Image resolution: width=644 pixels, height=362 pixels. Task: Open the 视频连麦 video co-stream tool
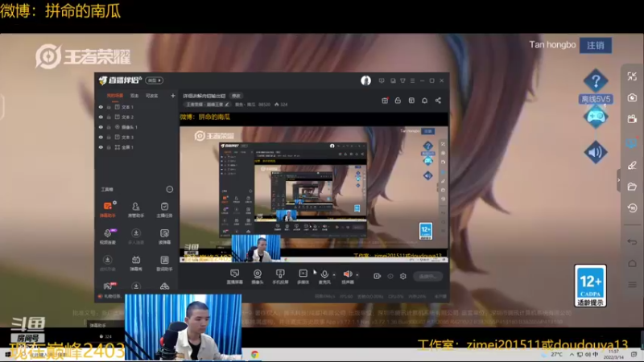click(108, 237)
